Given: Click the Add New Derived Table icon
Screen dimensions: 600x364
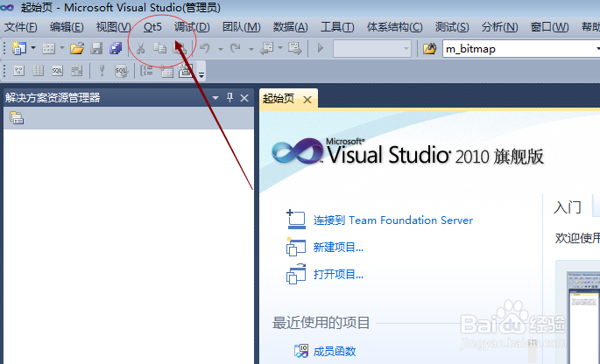Looking at the screenshot, I should tap(186, 71).
